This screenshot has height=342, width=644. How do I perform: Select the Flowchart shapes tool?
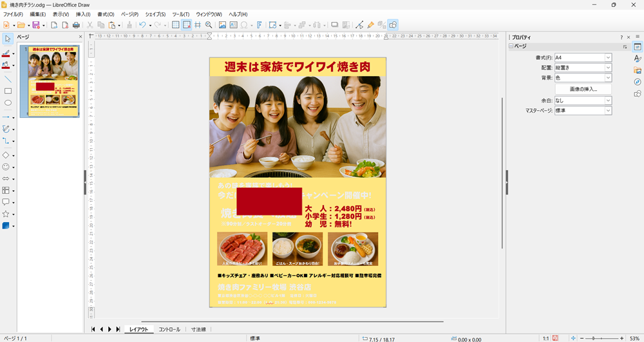[6, 191]
